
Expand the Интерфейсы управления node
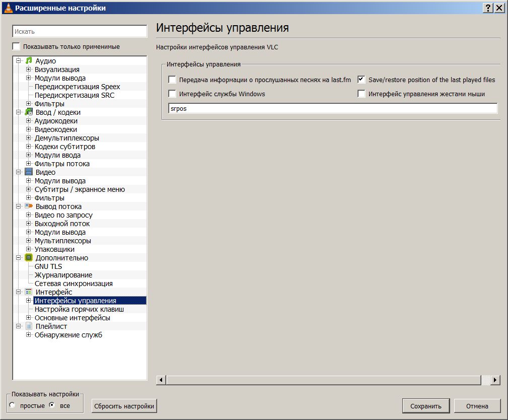point(29,301)
